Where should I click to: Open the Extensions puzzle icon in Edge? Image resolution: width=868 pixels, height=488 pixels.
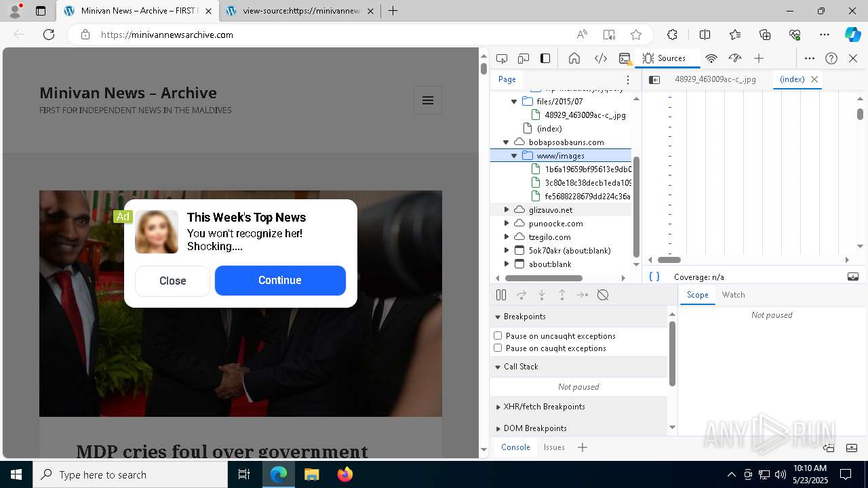[672, 35]
